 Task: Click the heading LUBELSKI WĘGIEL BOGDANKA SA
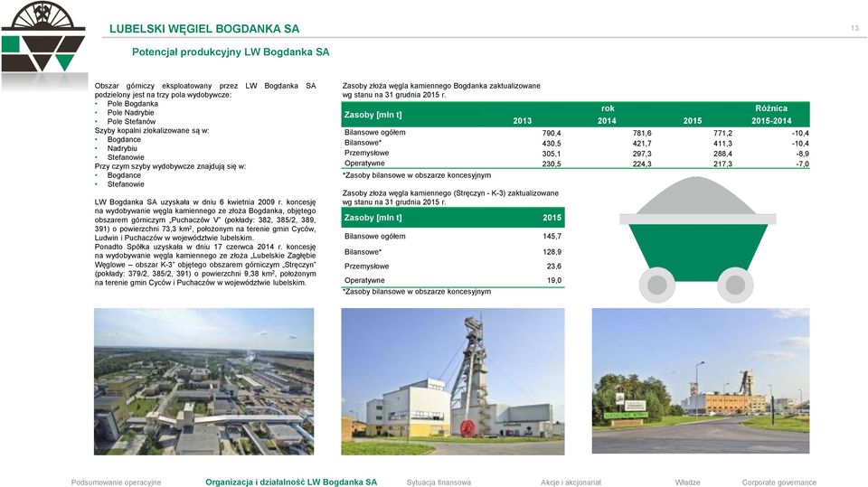(204, 29)
